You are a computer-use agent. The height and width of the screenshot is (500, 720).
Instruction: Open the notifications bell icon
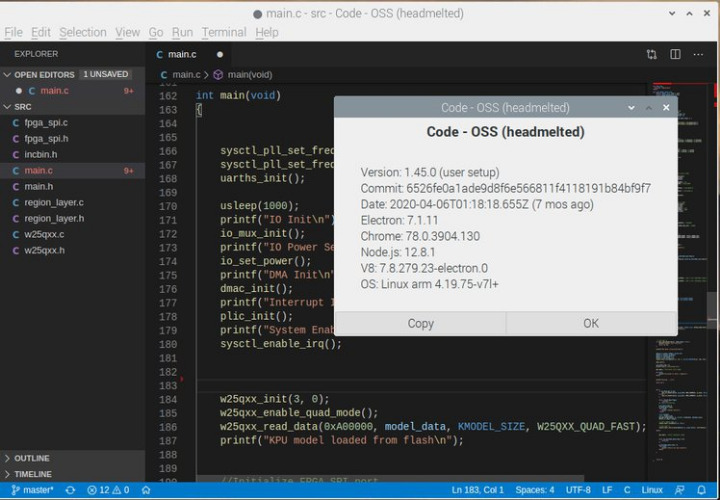coord(701,490)
